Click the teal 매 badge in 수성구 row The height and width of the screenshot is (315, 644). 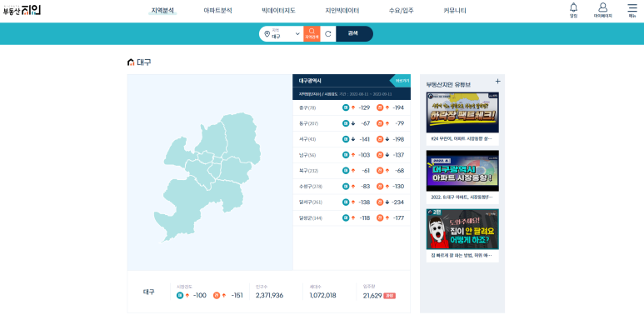pos(346,187)
